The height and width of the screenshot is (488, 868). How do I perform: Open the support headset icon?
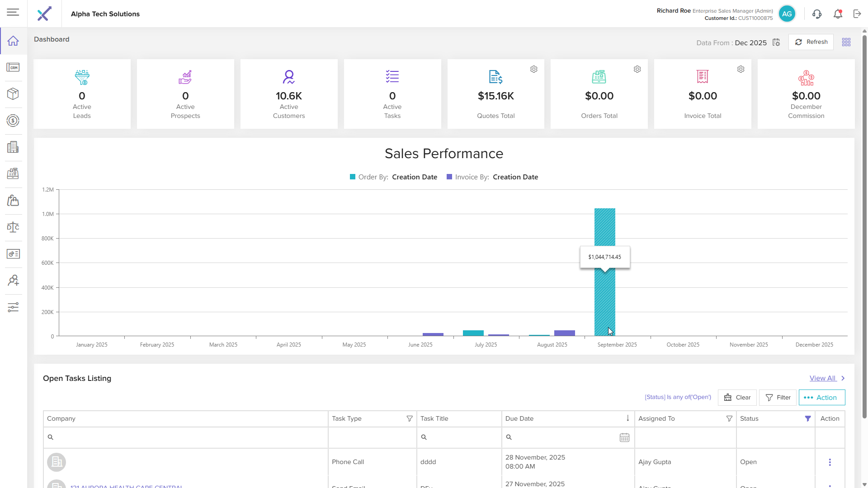tap(816, 14)
